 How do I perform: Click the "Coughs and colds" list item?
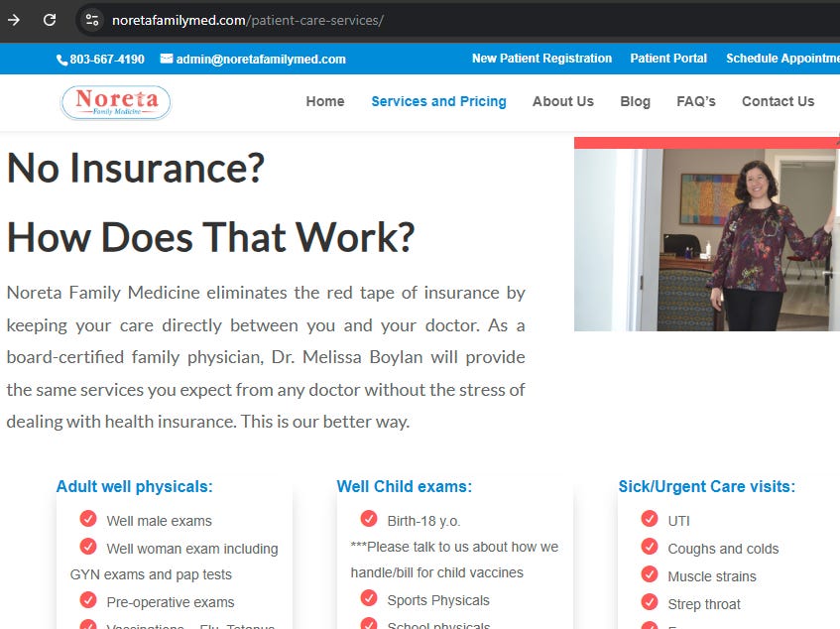point(723,549)
